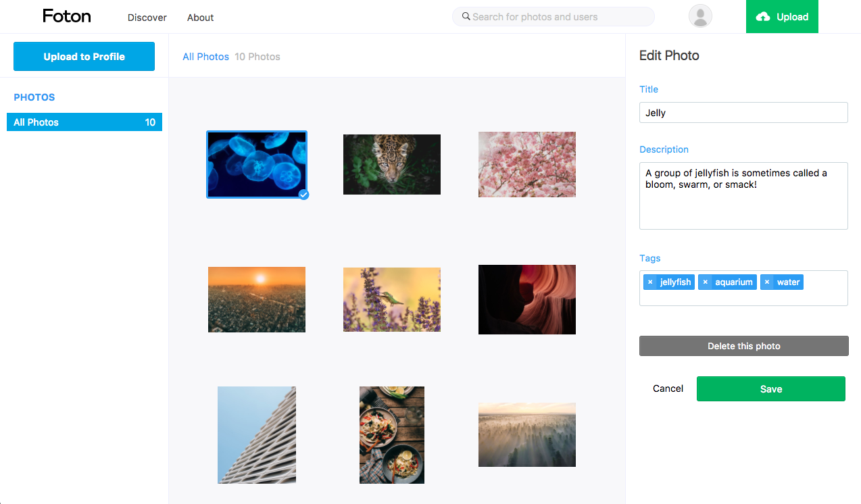Remove the aquarium tag with its x

[x=705, y=282]
